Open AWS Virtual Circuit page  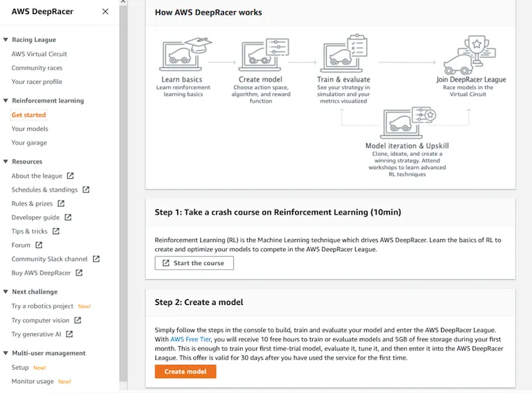(39, 54)
